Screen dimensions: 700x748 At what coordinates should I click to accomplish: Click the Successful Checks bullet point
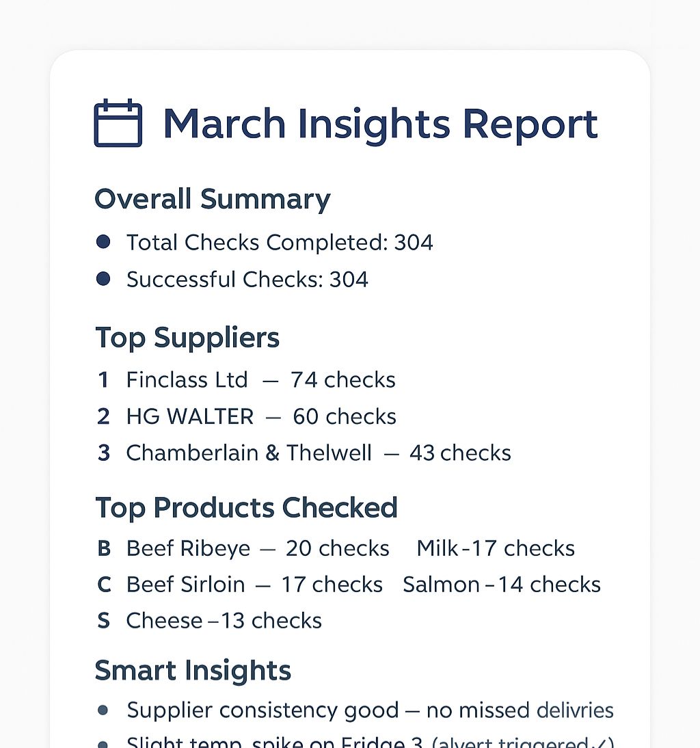103,278
